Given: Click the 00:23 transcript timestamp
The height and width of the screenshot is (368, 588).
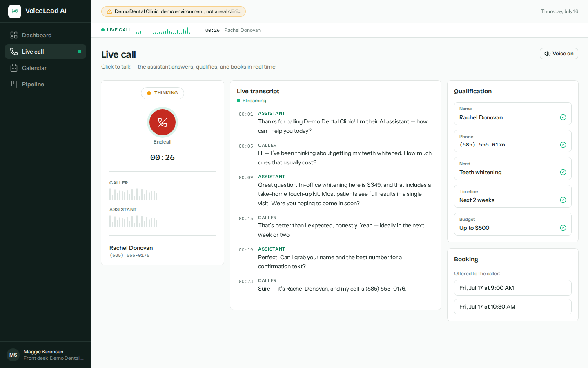Looking at the screenshot, I should 246,281.
